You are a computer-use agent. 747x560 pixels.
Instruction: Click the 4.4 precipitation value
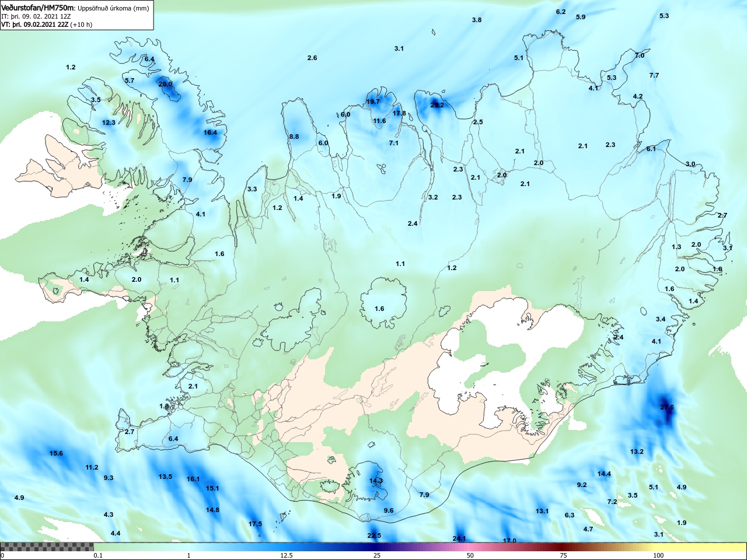point(116,533)
